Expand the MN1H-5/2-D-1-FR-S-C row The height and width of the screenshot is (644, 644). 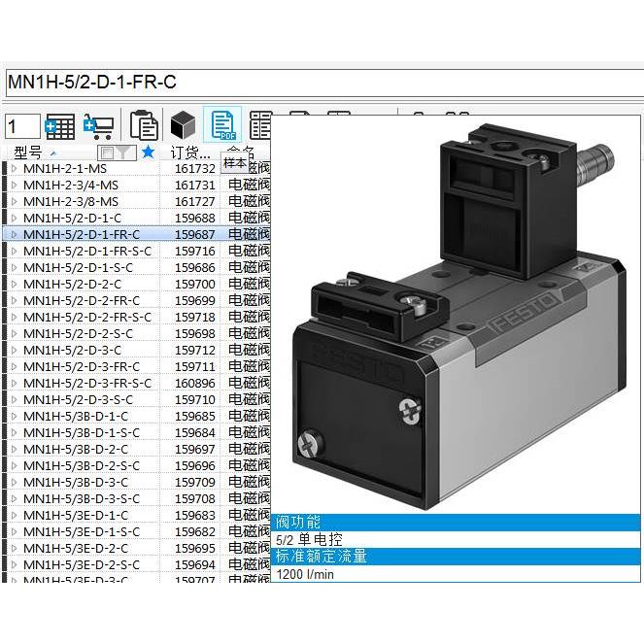15,251
